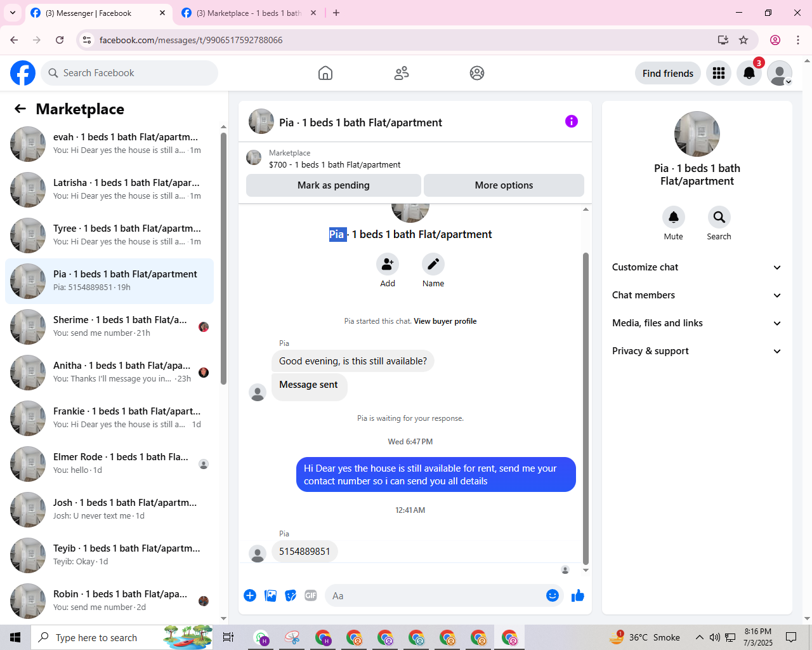This screenshot has width=812, height=650.
Task: Click Windows taskbar search box
Action: coord(122,637)
